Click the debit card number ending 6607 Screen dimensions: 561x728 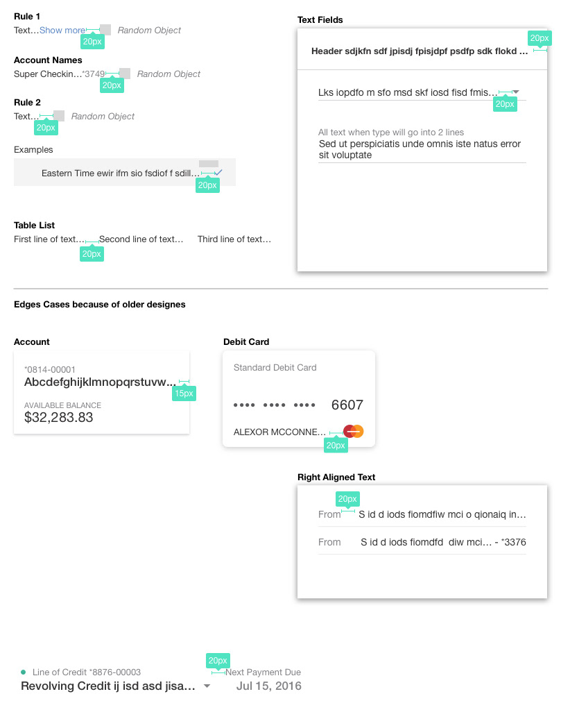pos(298,405)
